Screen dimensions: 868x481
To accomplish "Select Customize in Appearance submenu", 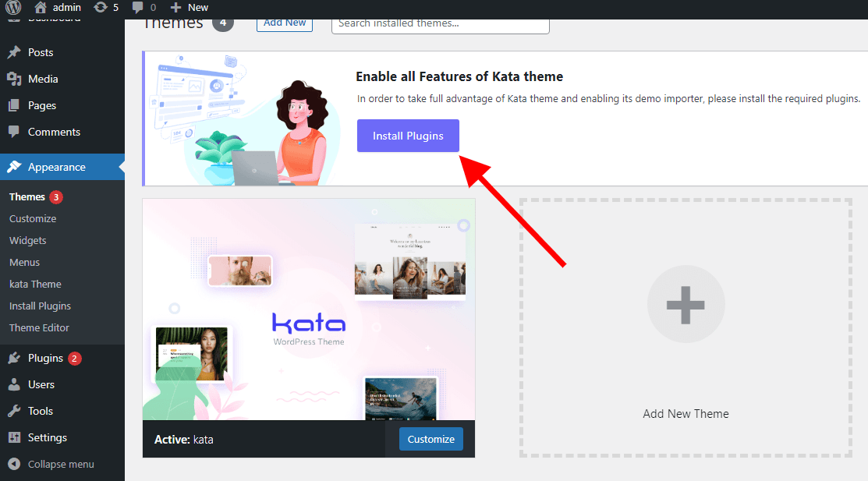I will point(33,218).
